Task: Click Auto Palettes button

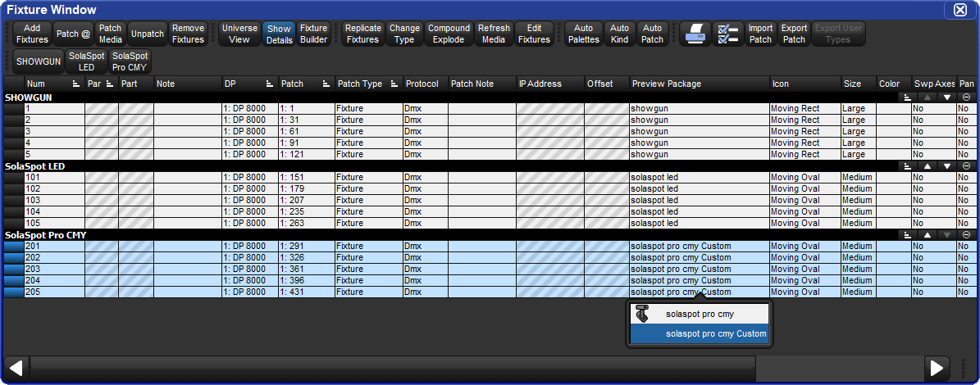Action: 584,34
